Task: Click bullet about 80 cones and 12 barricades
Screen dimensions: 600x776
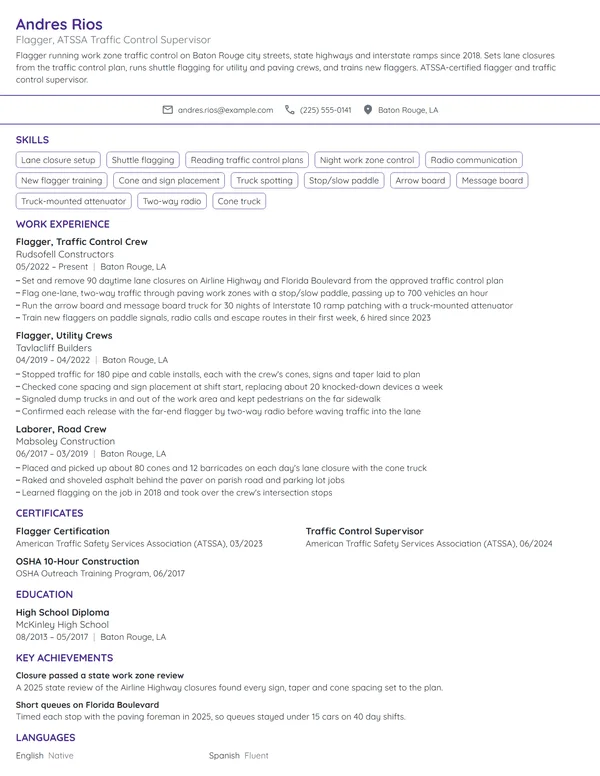Action: [221, 468]
